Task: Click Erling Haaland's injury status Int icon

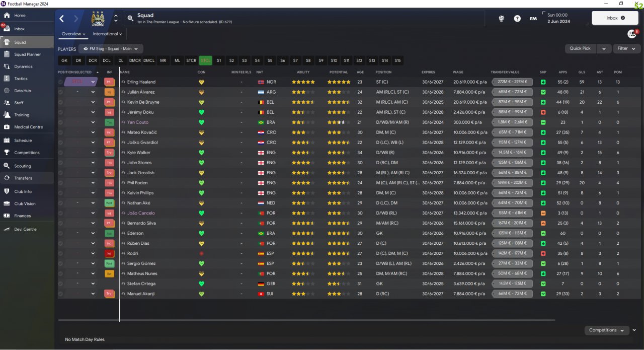Action: (109, 82)
